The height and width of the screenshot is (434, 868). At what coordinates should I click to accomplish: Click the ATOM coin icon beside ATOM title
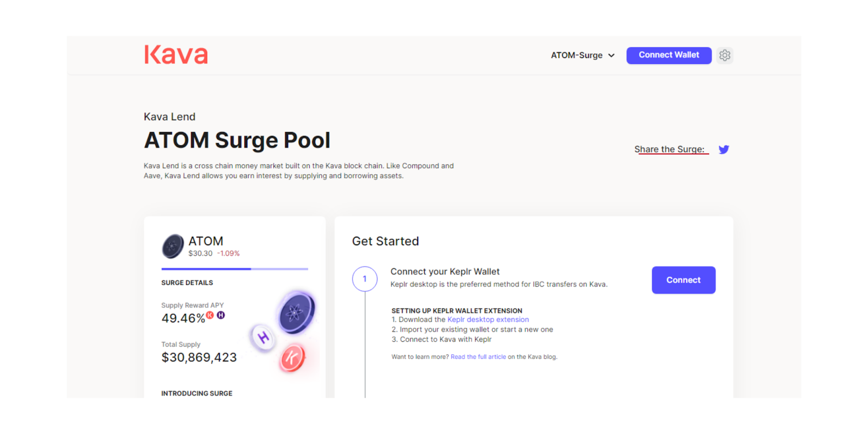[x=173, y=246]
